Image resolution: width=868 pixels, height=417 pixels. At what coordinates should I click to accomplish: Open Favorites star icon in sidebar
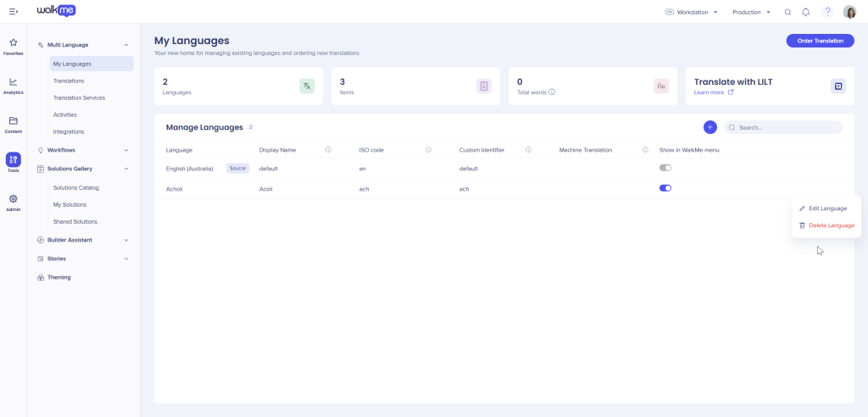point(13,43)
